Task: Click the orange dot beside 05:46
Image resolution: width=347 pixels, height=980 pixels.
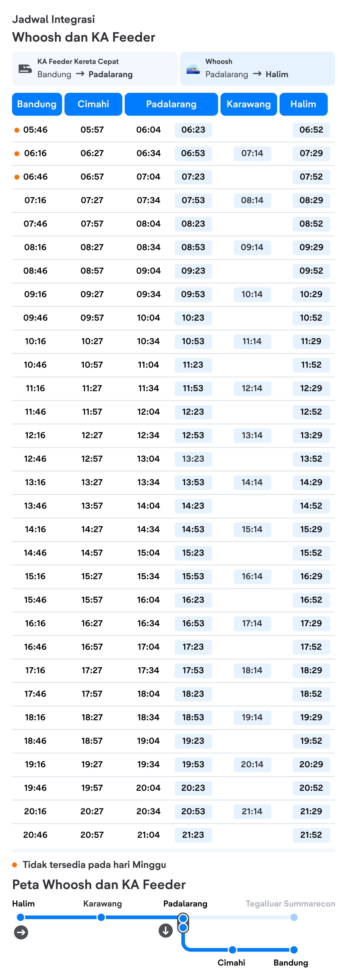Action: tap(17, 130)
